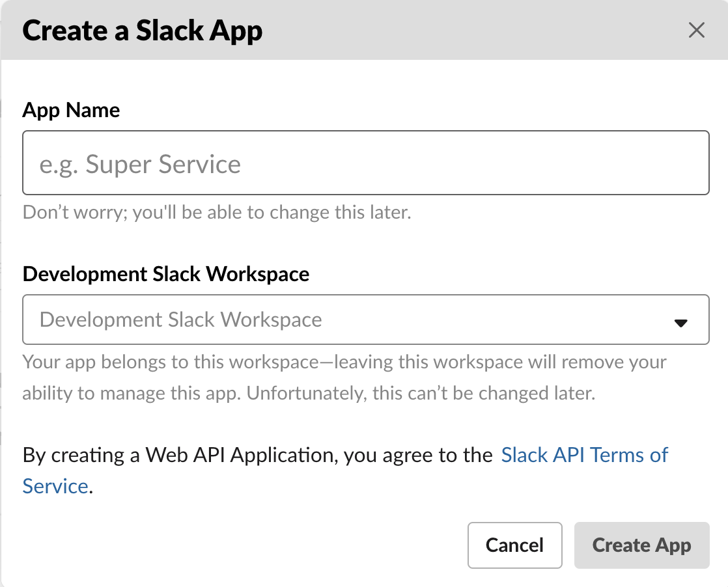Click the 'Your app belongs to this workspace' help text
Screen dimensions: 728x587
click(x=344, y=377)
